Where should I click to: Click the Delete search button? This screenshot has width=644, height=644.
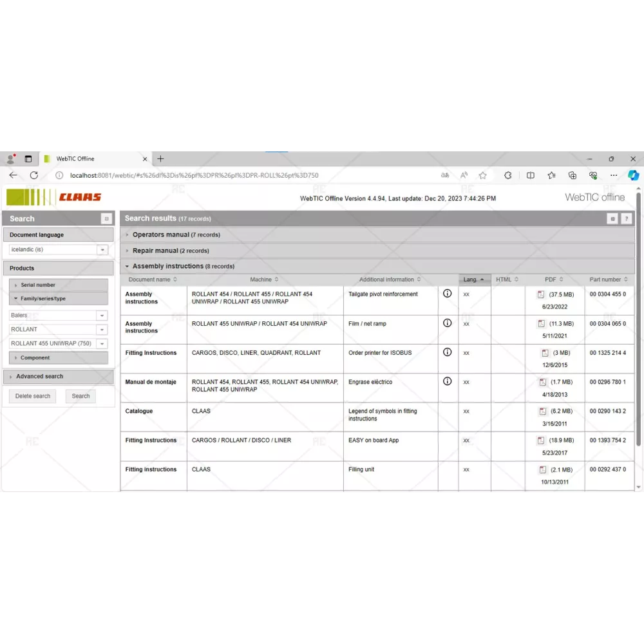[33, 396]
